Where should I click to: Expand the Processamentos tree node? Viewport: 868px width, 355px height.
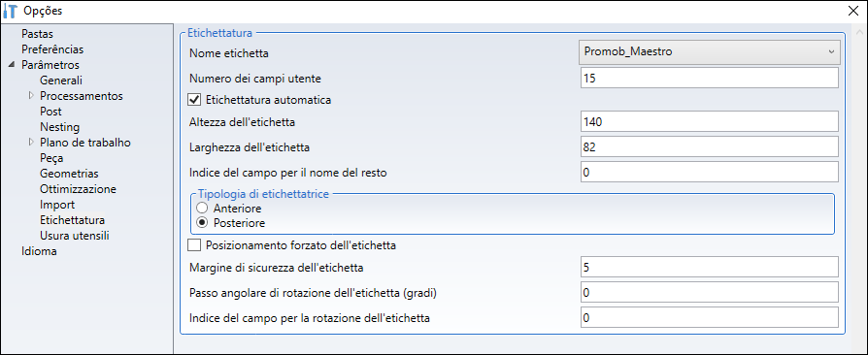point(31,96)
